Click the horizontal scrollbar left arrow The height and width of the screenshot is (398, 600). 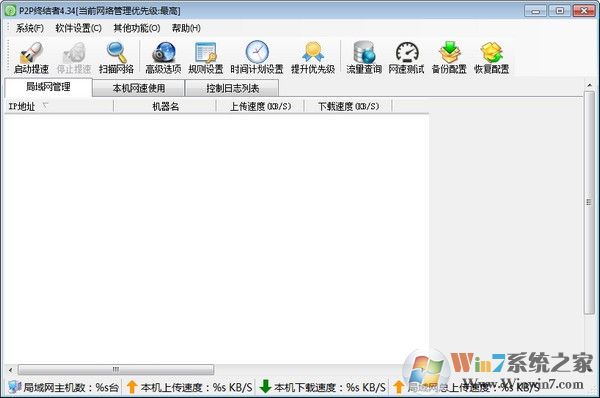coord(10,370)
